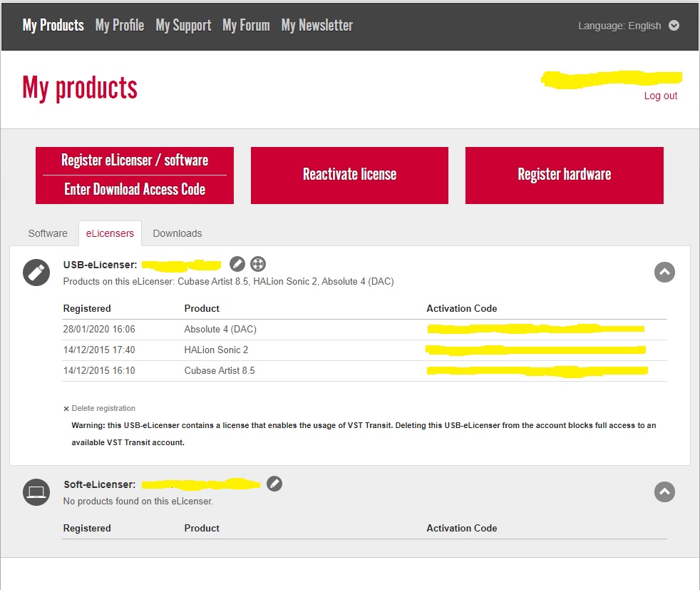The width and height of the screenshot is (700, 590).
Task: Click Enter Download Access Code
Action: pyautogui.click(x=135, y=190)
